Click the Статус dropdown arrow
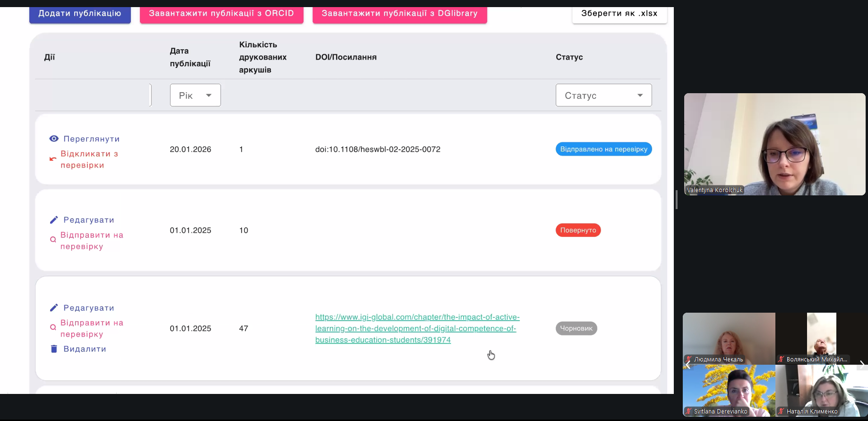Screen dimensions: 868x421 [640, 96]
